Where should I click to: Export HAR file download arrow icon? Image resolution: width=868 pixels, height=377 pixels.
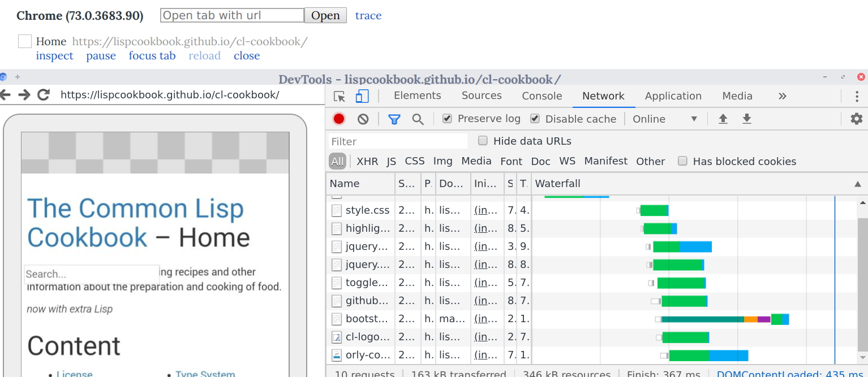point(747,119)
